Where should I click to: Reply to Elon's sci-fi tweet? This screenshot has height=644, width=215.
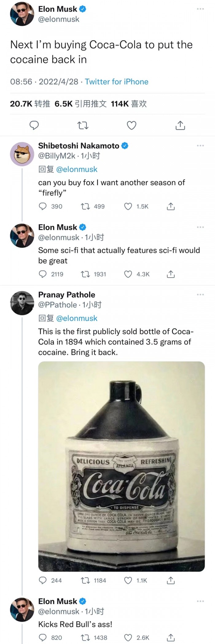[x=43, y=274]
